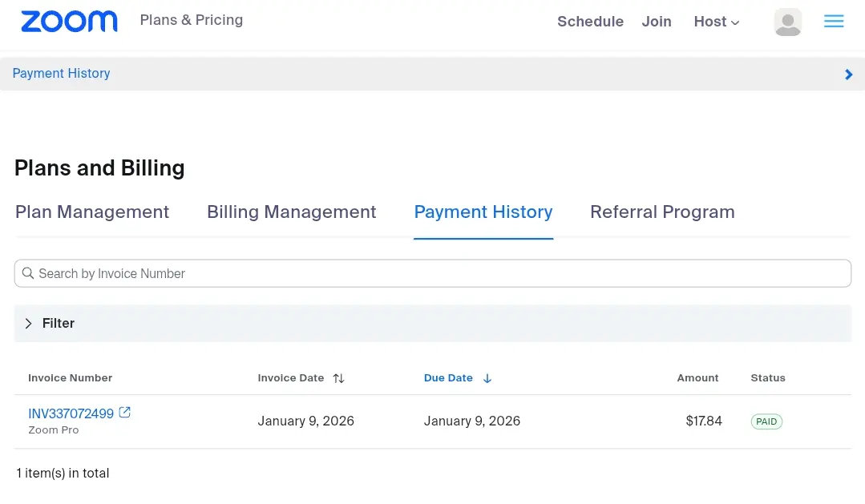
Task: Click the Amount column header
Action: [697, 377]
